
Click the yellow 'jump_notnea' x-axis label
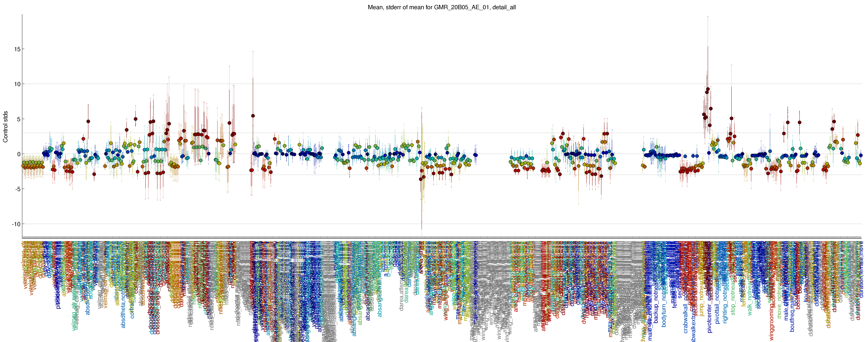tap(702, 300)
